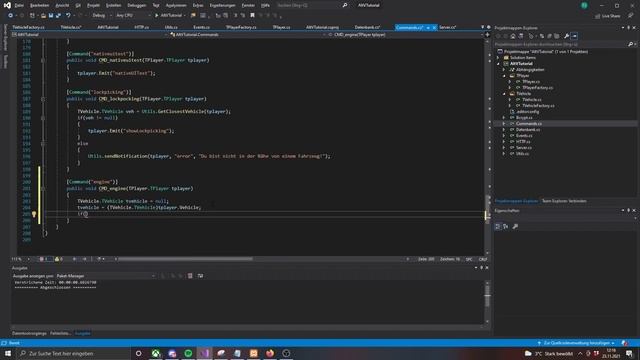640x360 pixels.
Task: Open the Fenster menu
Action: coord(248,5)
